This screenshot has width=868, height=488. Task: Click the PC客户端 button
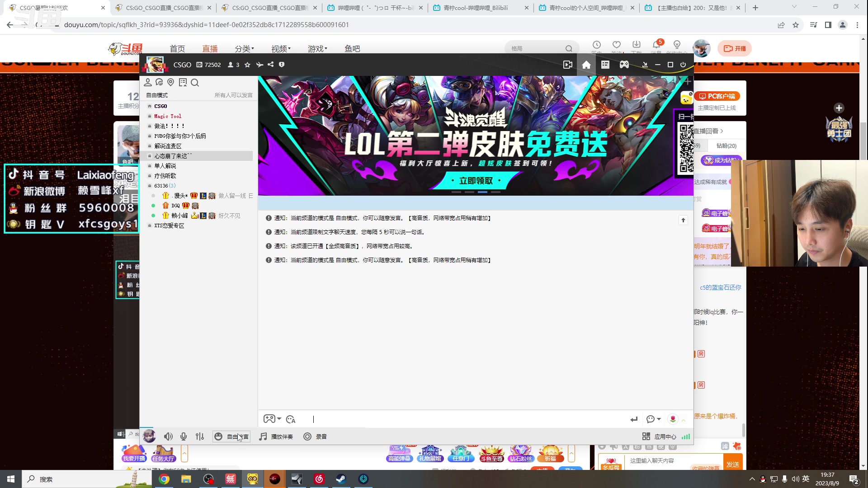tap(717, 96)
